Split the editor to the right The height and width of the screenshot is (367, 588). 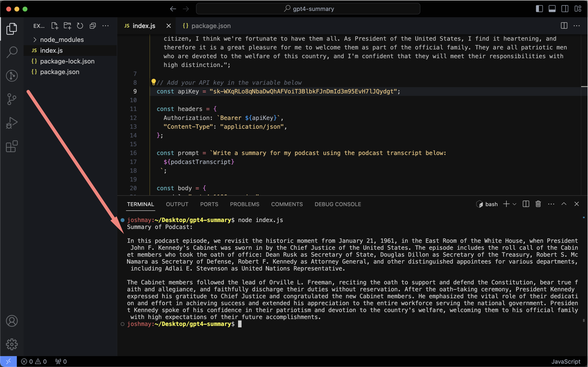click(x=564, y=26)
